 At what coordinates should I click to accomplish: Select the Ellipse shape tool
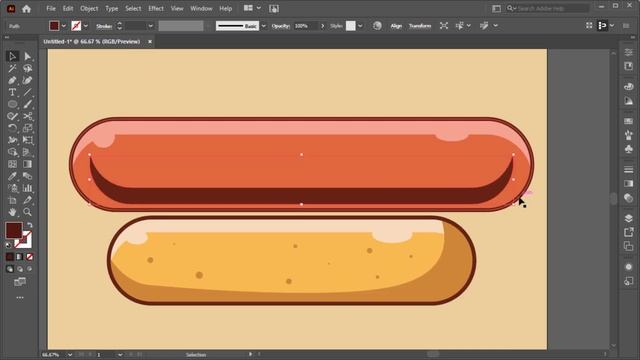12,104
